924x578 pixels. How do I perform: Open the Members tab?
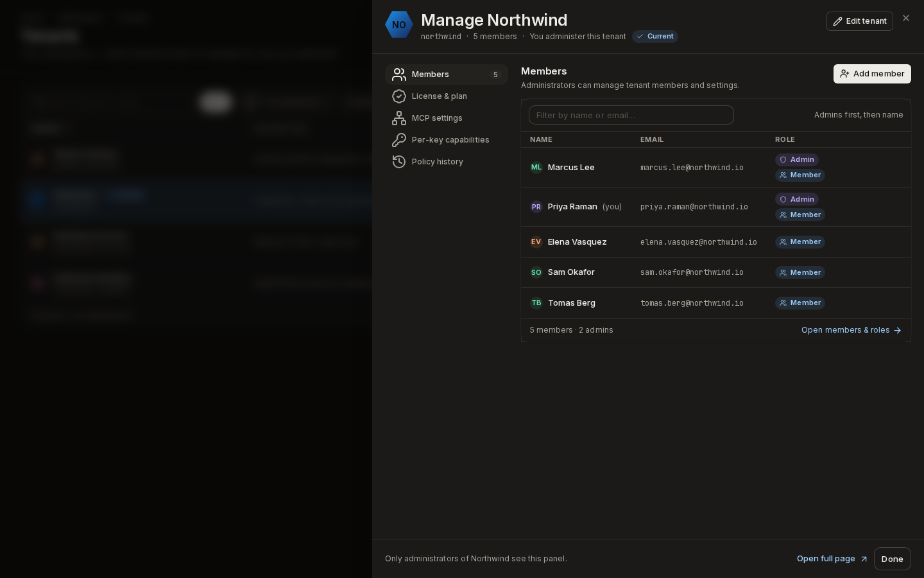click(x=447, y=74)
